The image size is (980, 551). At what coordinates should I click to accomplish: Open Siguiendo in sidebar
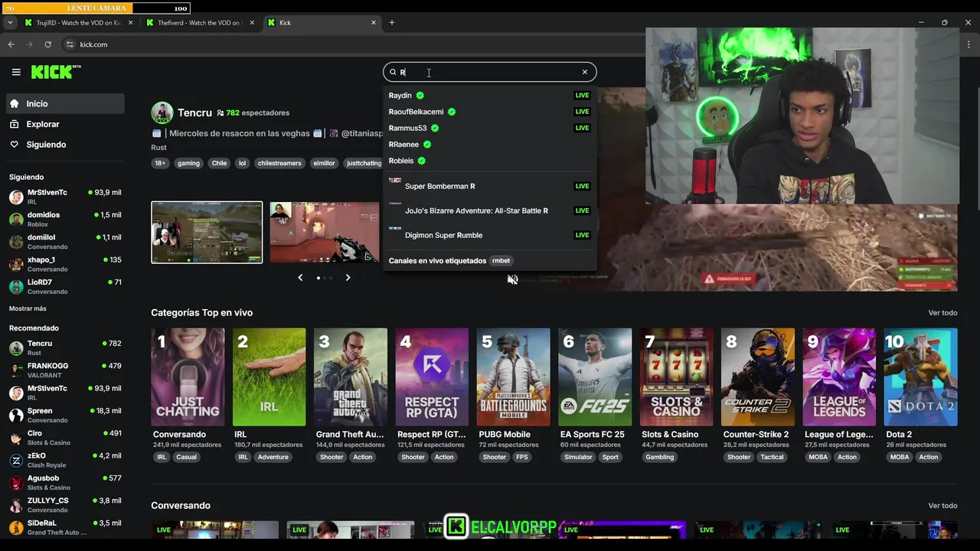pos(65,145)
